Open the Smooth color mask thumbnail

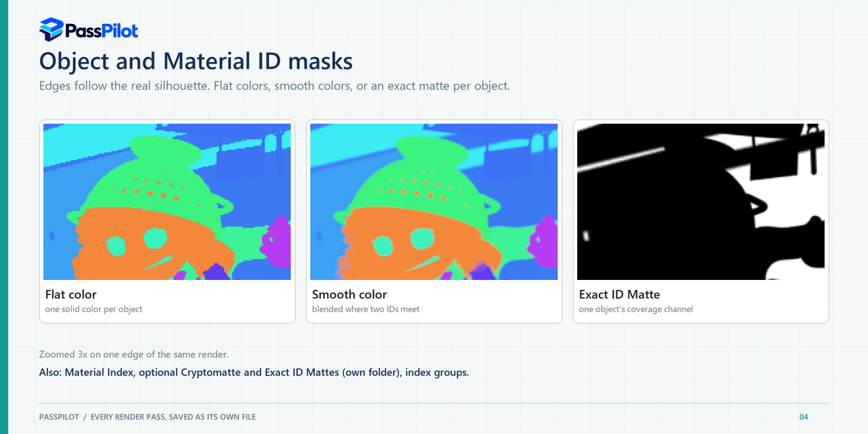(x=434, y=202)
